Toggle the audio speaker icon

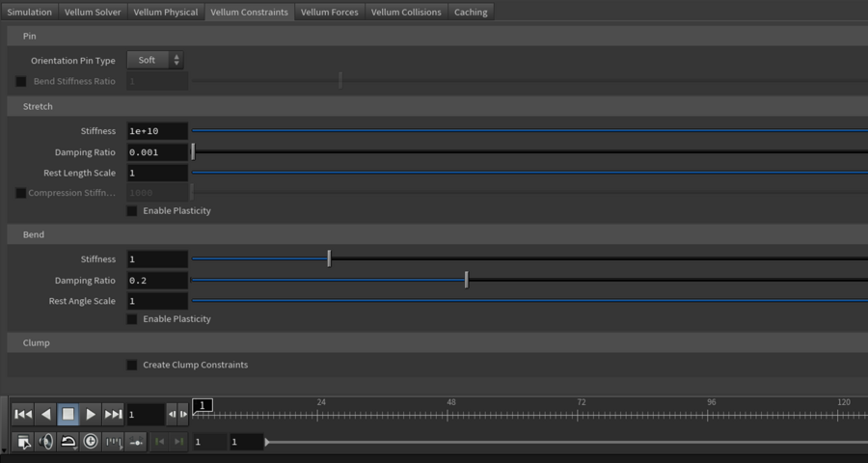(45, 442)
